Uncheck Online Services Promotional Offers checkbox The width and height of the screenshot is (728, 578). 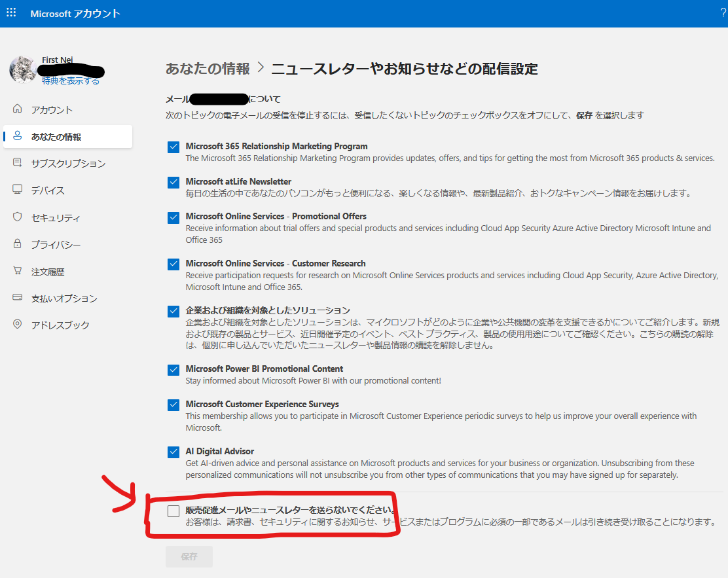click(x=173, y=217)
